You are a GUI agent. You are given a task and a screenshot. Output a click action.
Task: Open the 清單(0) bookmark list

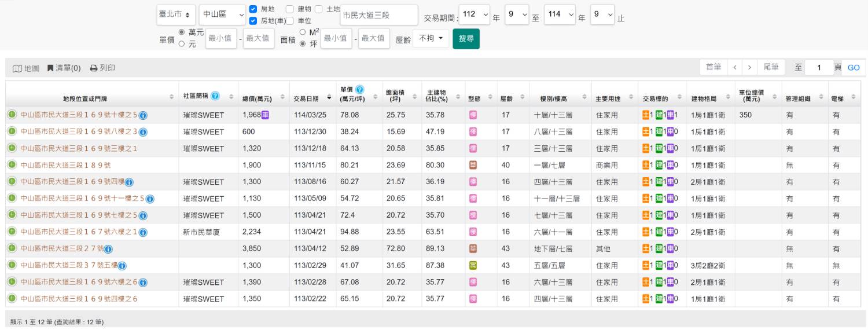(64, 68)
